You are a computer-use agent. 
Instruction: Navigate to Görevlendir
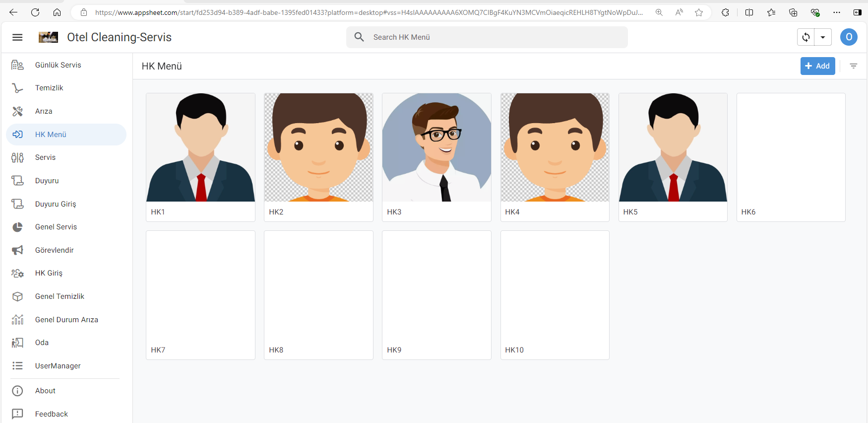(x=55, y=250)
